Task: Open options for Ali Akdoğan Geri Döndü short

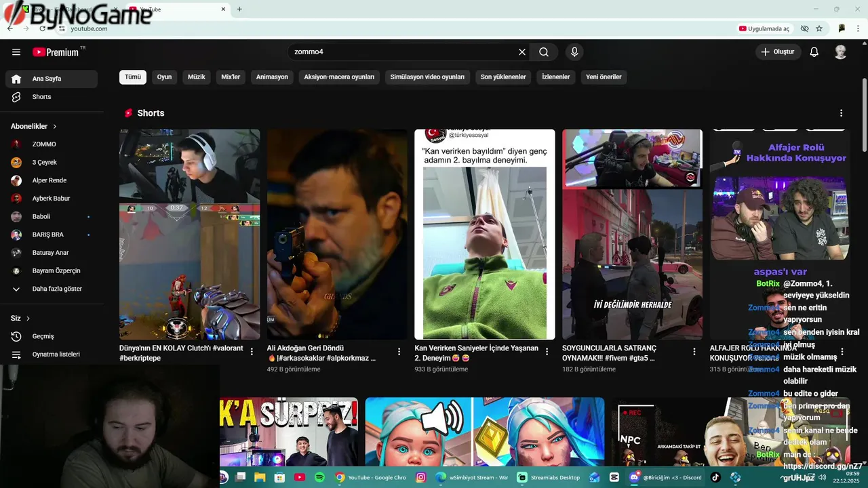Action: click(x=399, y=352)
